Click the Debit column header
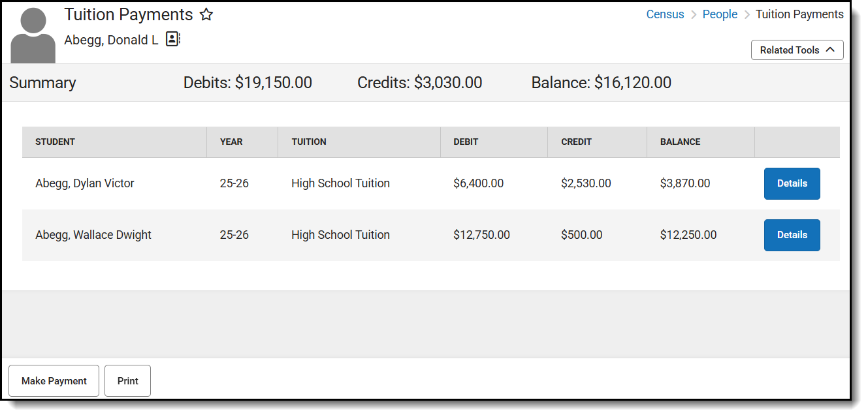Image resolution: width=868 pixels, height=417 pixels. 467,142
